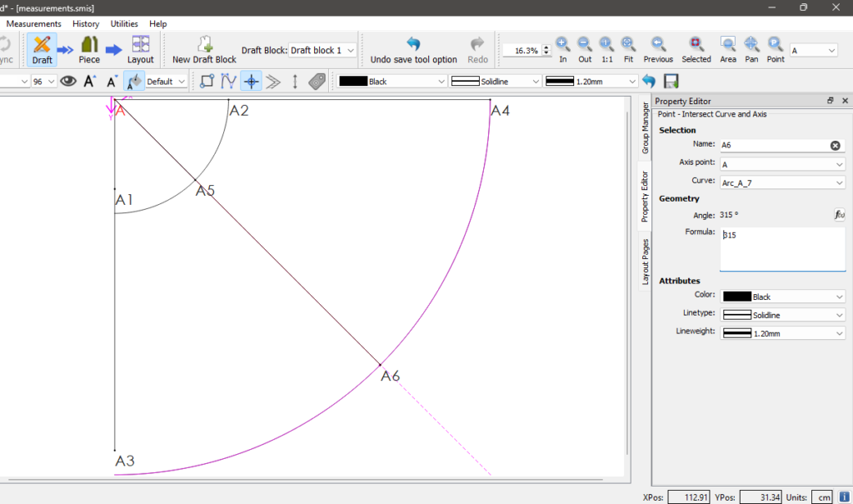Zoom Out of the draft
The width and height of the screenshot is (853, 504).
point(585,49)
